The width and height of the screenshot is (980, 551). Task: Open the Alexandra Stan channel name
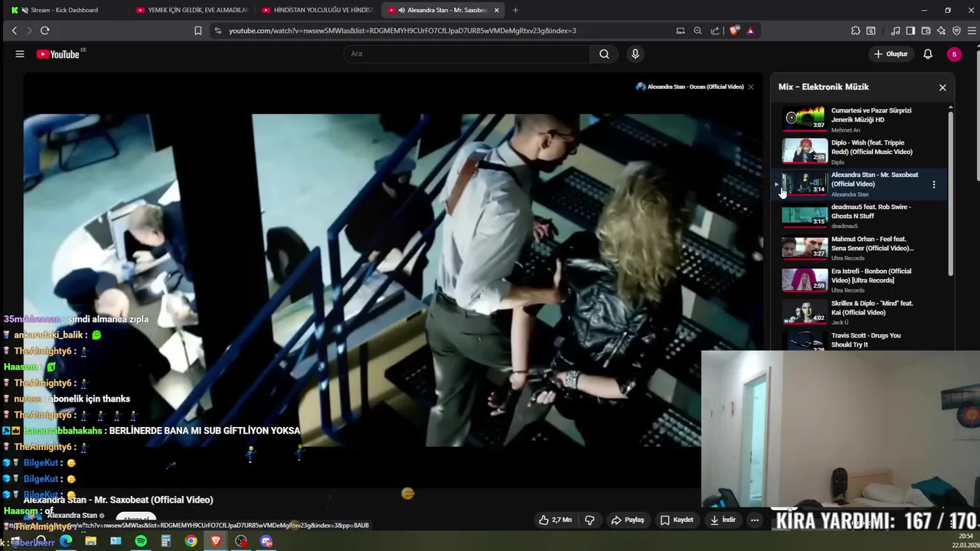(x=72, y=516)
